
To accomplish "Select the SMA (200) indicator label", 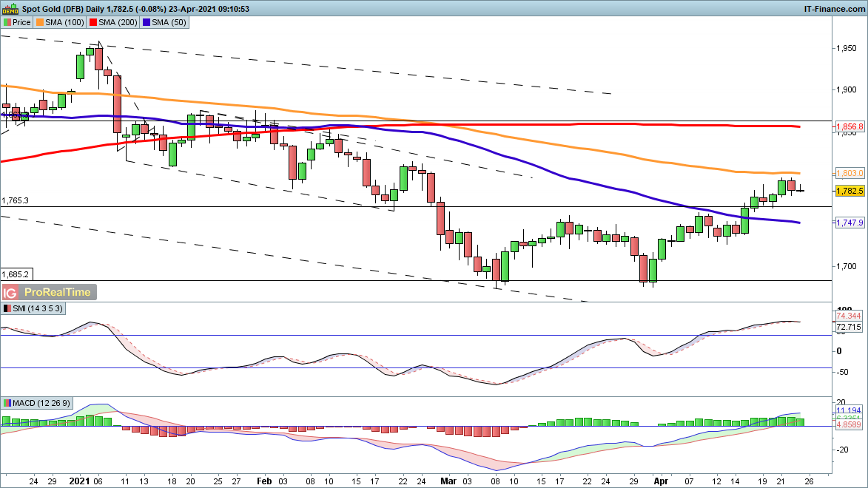I will [118, 22].
